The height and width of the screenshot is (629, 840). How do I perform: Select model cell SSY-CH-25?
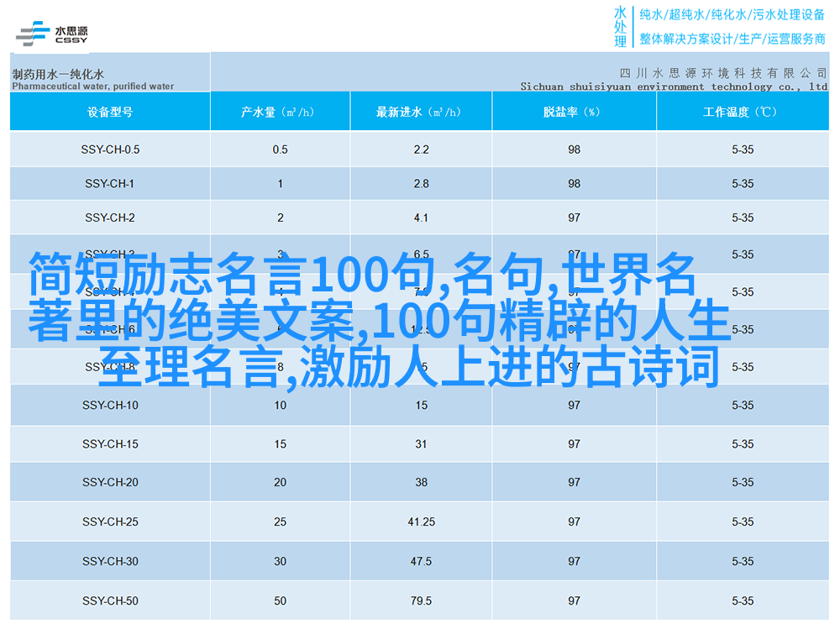[110, 522]
